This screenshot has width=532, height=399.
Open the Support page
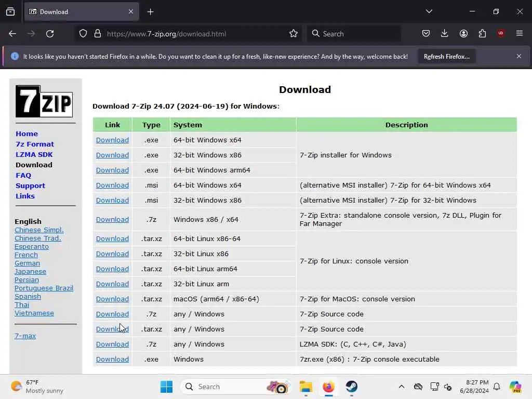click(30, 186)
